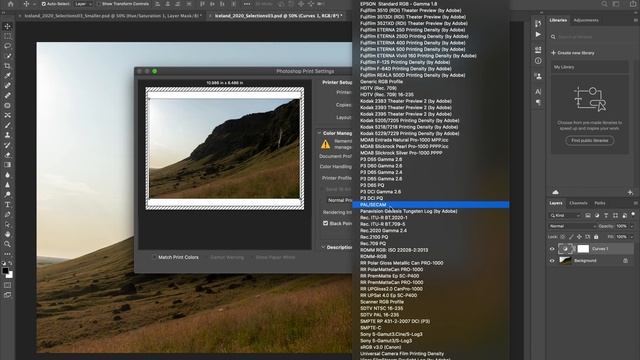Open My Library dropdown
The height and width of the screenshot is (360, 640).
pyautogui.click(x=590, y=67)
